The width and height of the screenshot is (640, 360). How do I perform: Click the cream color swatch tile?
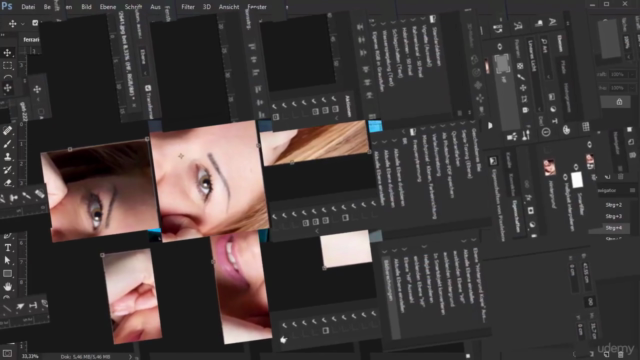click(346, 249)
